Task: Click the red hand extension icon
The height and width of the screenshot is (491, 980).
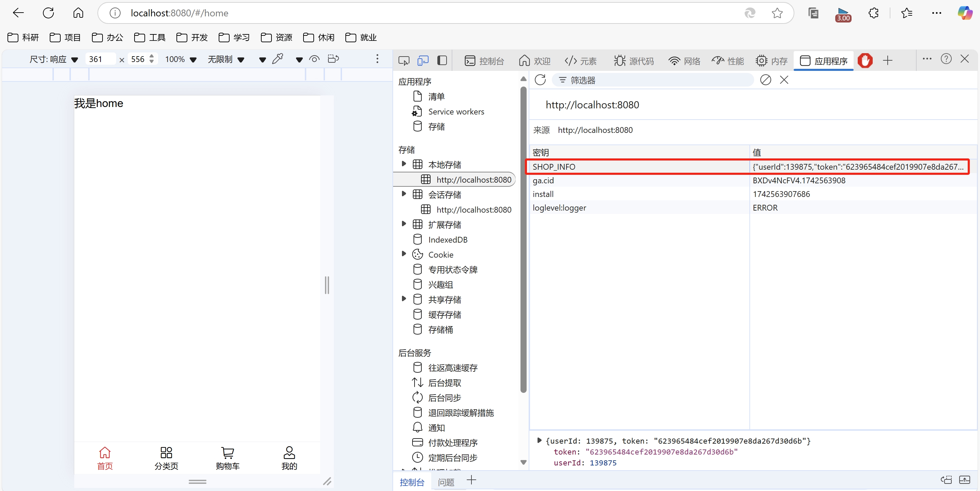Action: tap(865, 61)
